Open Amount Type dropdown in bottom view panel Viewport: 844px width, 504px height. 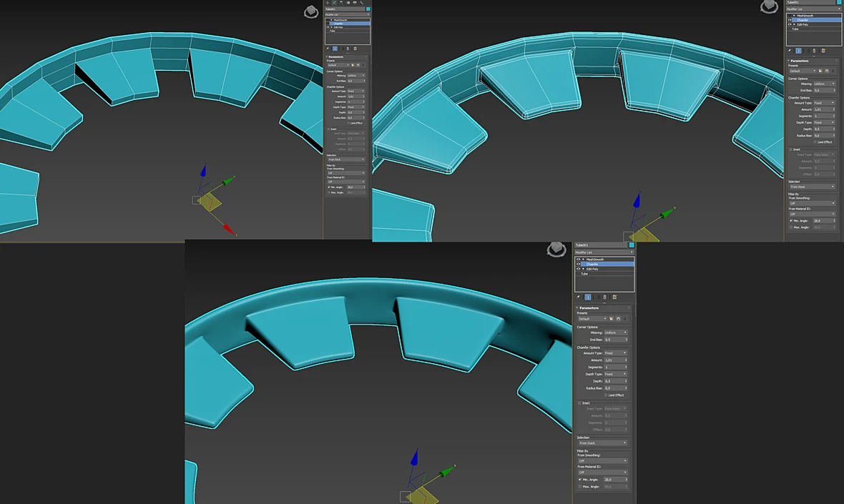point(615,353)
